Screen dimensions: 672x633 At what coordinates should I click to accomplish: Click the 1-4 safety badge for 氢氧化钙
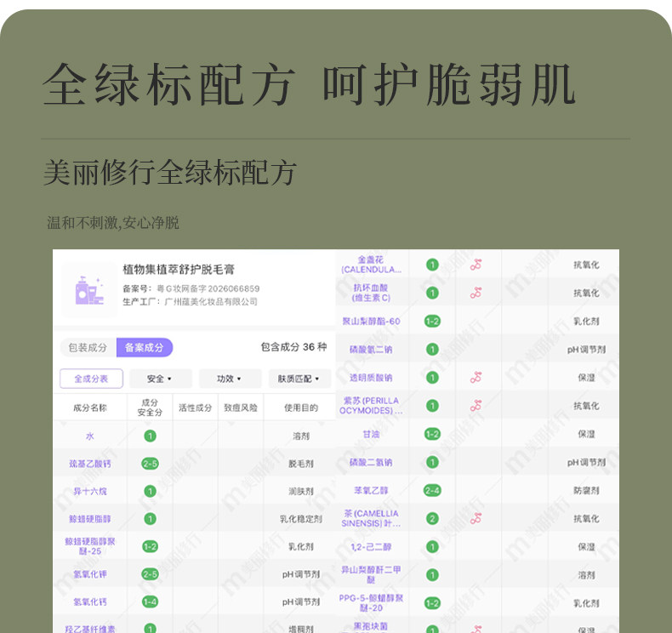pos(150,602)
